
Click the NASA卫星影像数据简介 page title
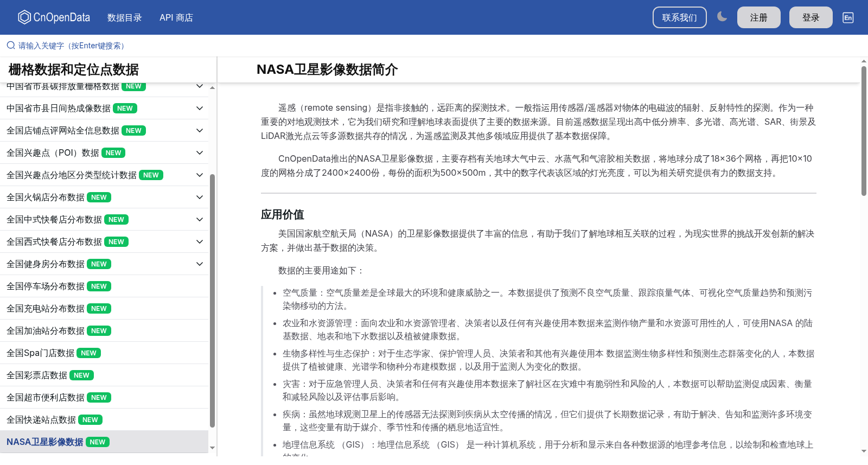[327, 69]
